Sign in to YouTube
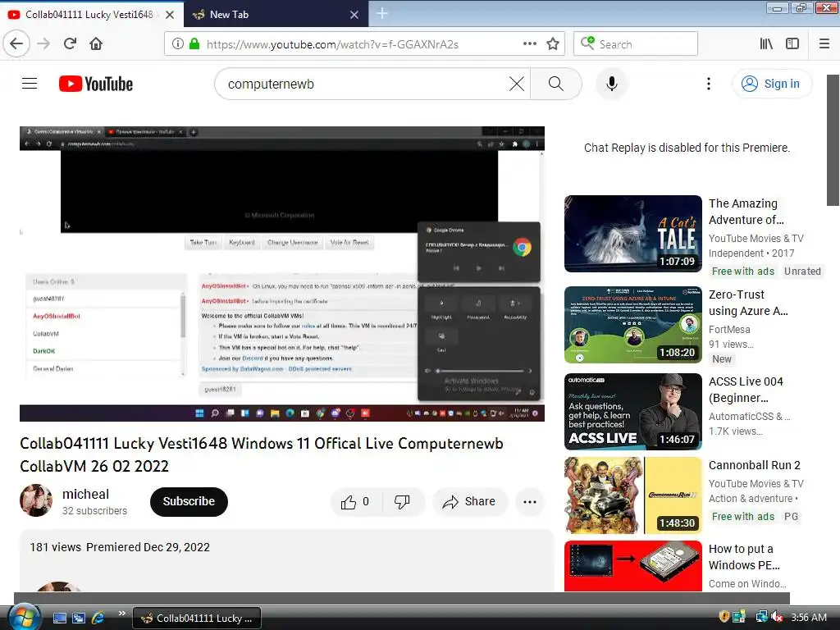The height and width of the screenshot is (630, 840). click(771, 84)
